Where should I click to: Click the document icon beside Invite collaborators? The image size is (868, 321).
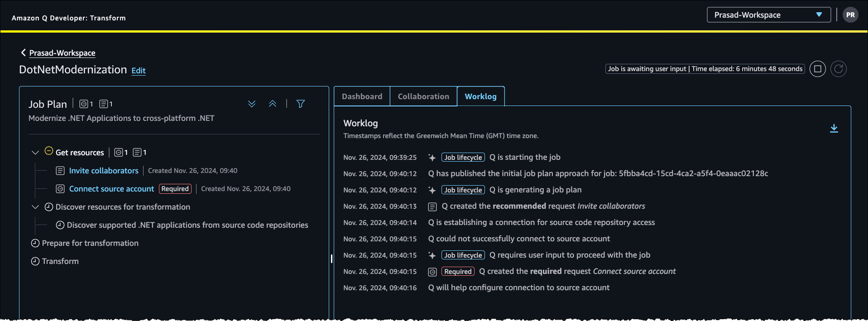(60, 171)
